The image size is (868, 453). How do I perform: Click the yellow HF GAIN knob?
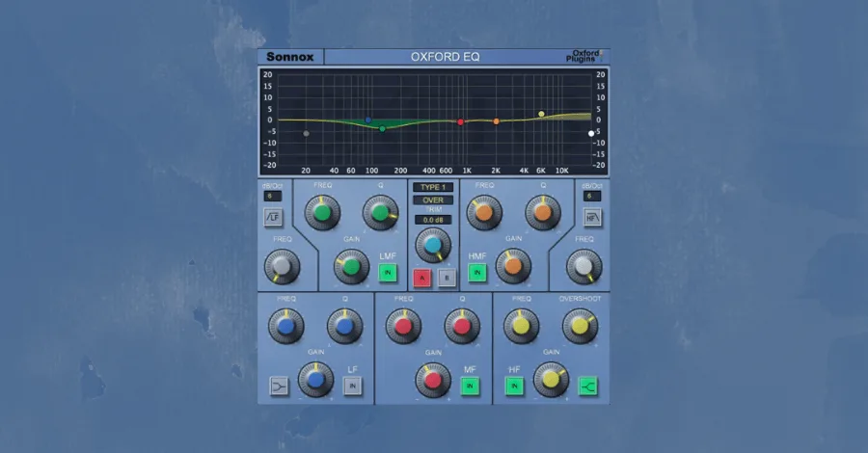click(551, 380)
